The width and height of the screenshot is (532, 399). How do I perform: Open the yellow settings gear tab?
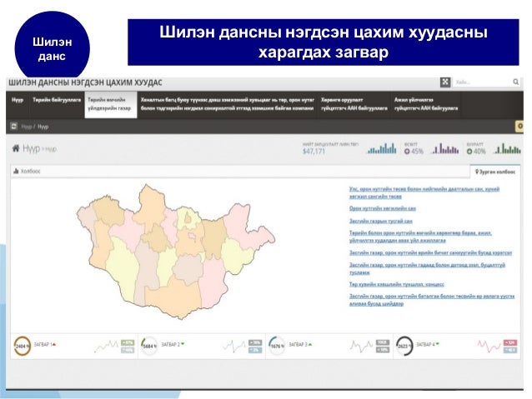click(519, 127)
